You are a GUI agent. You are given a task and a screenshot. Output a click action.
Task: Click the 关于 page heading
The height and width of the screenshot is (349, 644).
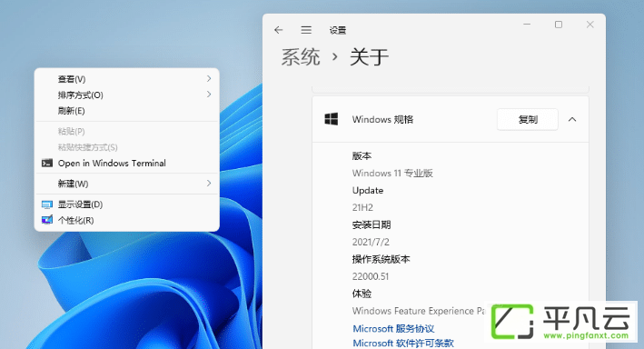pos(369,56)
